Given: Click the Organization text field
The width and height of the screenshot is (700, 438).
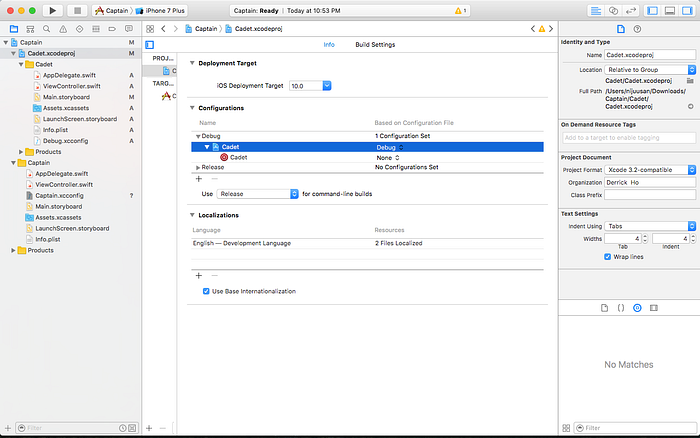Looking at the screenshot, I should (650, 183).
